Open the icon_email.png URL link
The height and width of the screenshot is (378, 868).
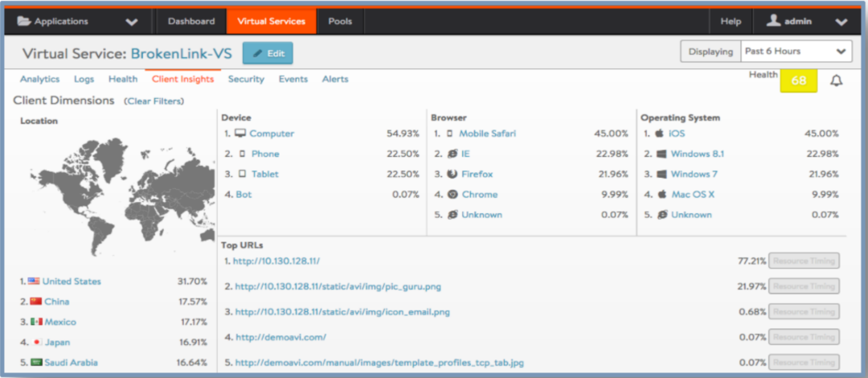tap(342, 312)
